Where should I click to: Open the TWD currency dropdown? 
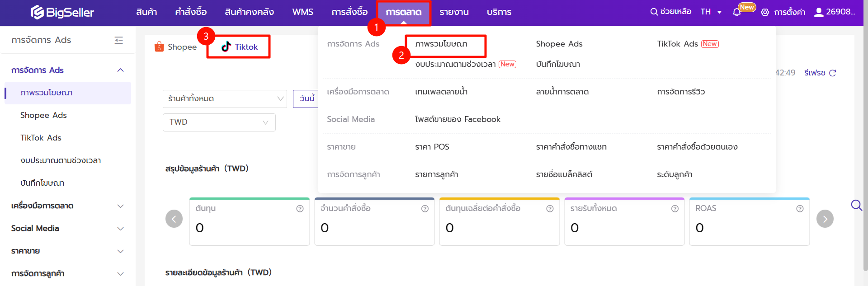pos(219,122)
